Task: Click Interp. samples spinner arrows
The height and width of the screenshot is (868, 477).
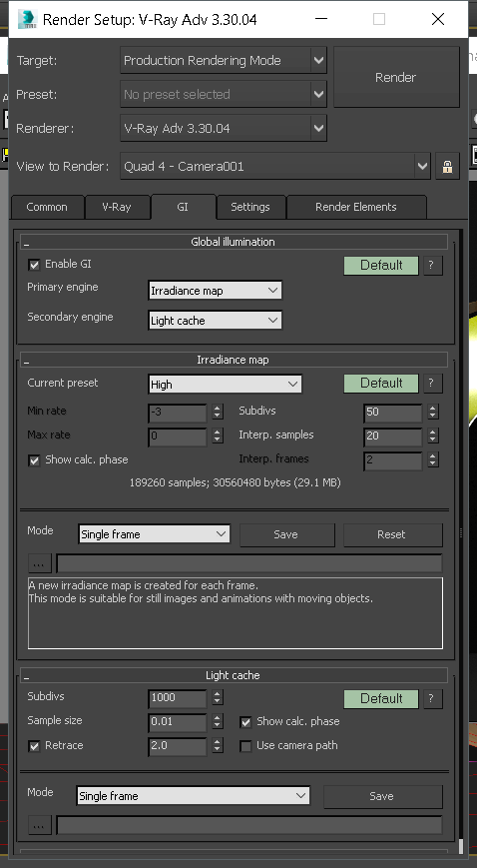Action: click(x=433, y=436)
